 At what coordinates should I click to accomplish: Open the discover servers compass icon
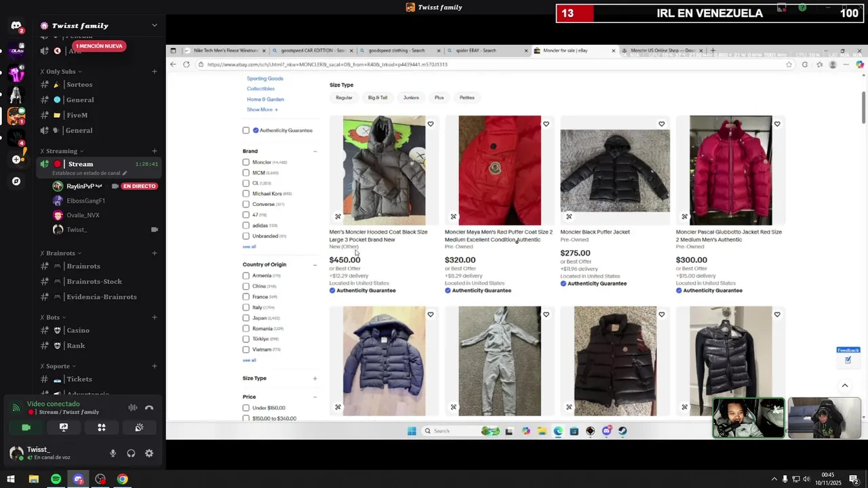(x=16, y=182)
